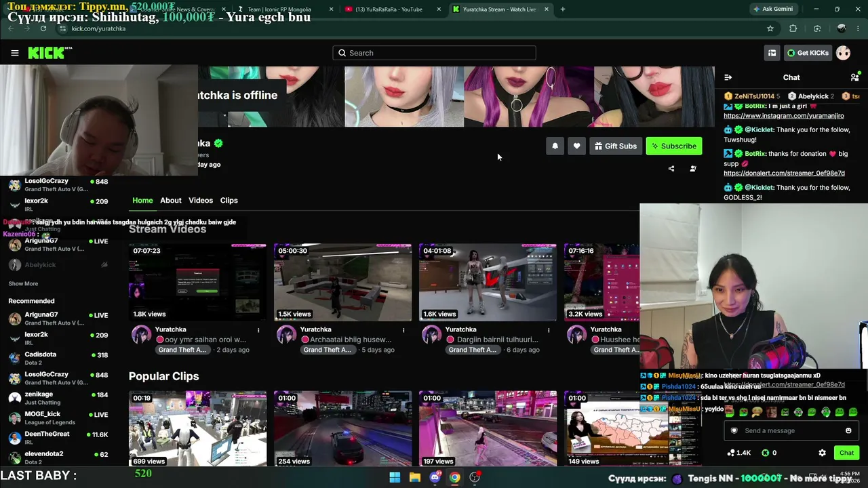This screenshot has width=868, height=488.
Task: Open Cadisdota channel in Recommended
Action: click(58, 359)
